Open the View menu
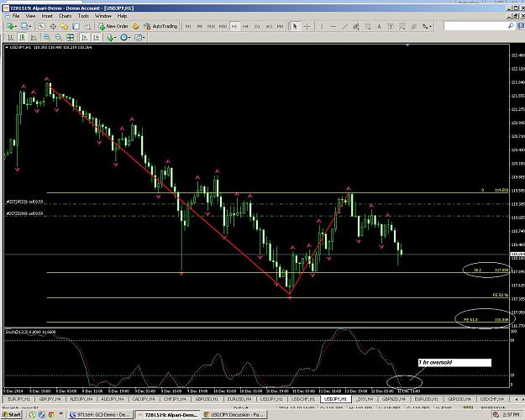Viewport: 525px width, 420px height. [30, 16]
